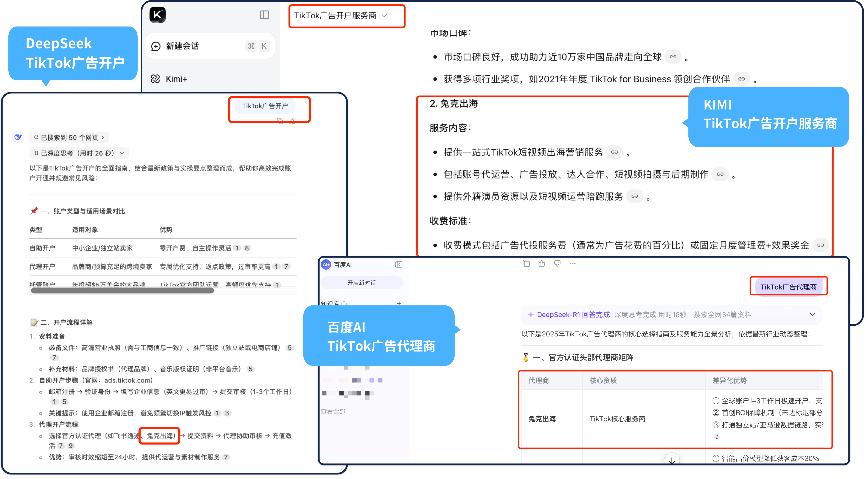This screenshot has width=868, height=479.
Task: Open 查看全部 link in 百度AI sidebar
Action: point(333,411)
